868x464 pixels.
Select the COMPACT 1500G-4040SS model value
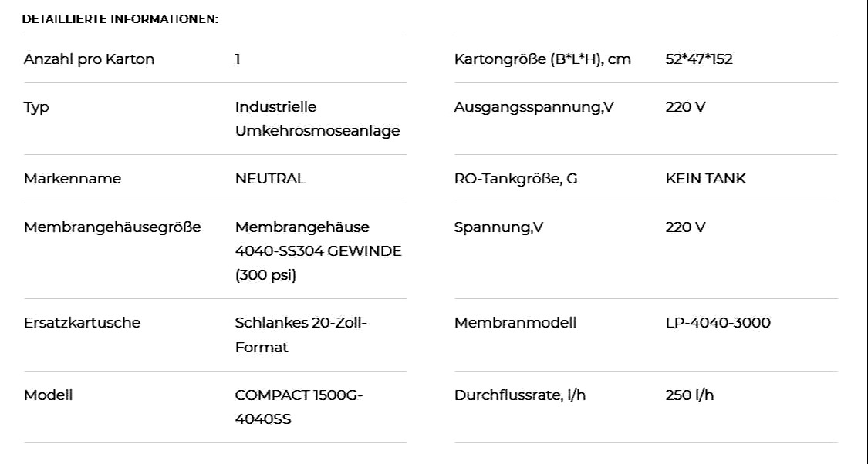299,407
